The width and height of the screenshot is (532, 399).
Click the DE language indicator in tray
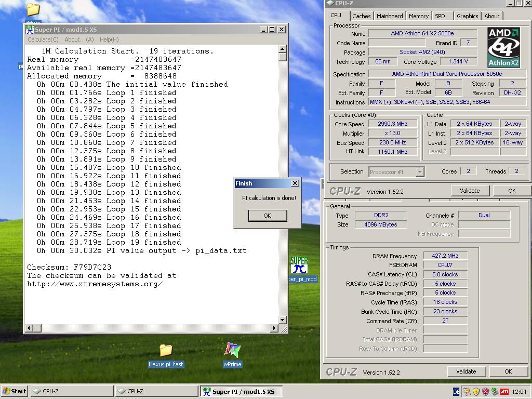point(456,392)
